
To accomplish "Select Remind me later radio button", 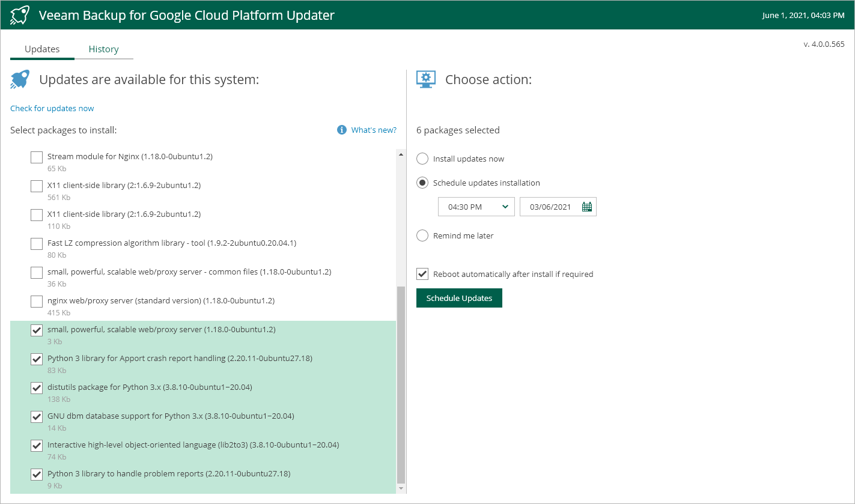I will (422, 235).
